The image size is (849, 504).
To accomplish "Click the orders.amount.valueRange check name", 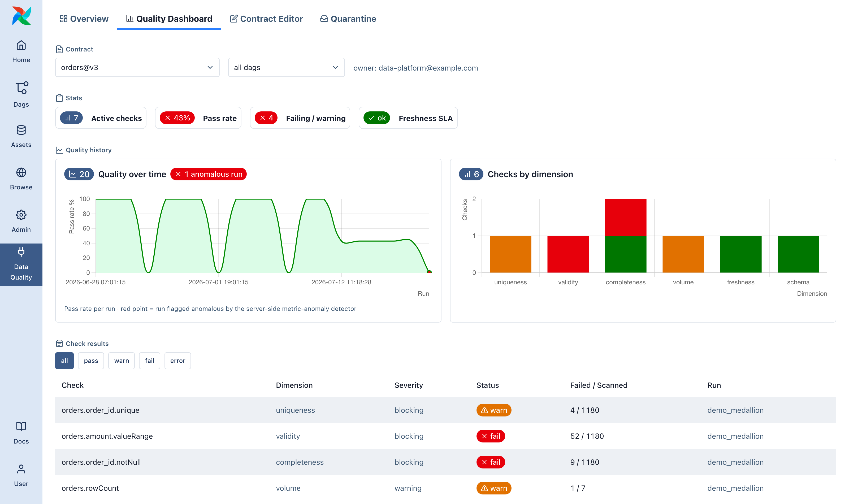I will tap(107, 436).
